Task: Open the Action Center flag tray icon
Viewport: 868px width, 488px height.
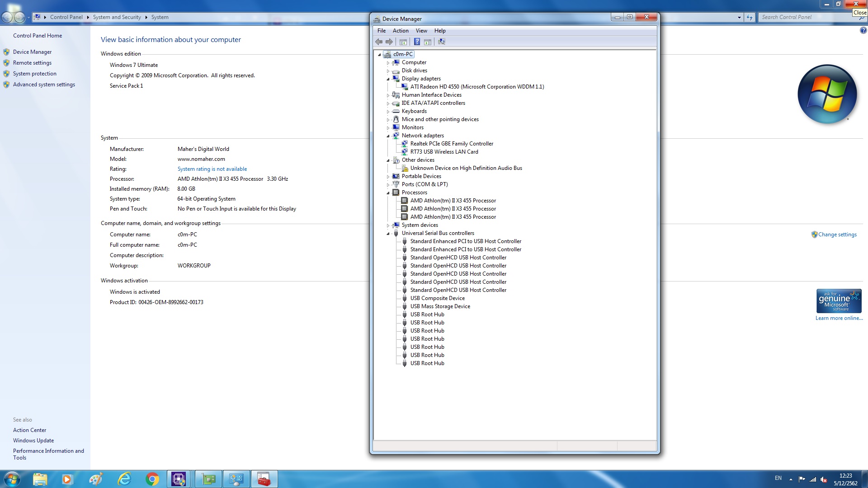Action: pyautogui.click(x=802, y=479)
